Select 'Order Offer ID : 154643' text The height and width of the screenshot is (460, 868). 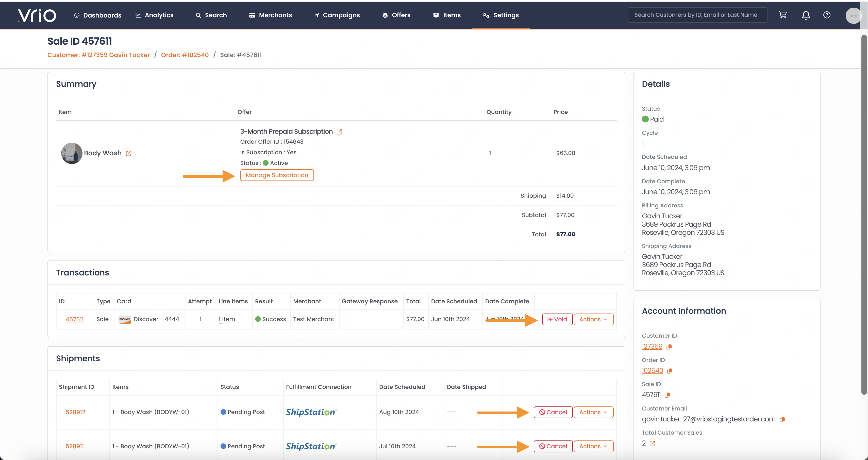point(272,142)
